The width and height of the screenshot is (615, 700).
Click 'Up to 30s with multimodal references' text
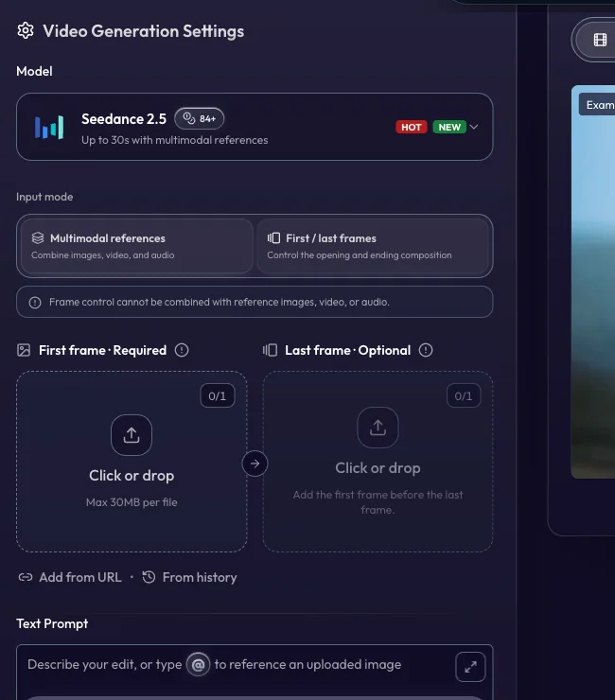[x=175, y=140]
